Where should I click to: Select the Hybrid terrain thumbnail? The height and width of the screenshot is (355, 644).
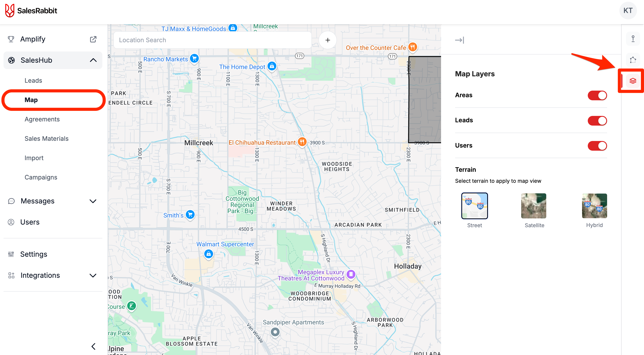click(x=595, y=206)
